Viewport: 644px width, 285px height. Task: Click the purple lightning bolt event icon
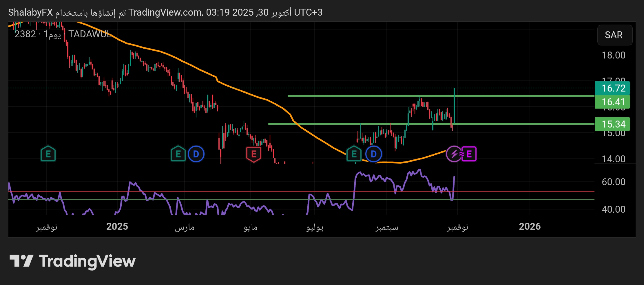pos(453,154)
